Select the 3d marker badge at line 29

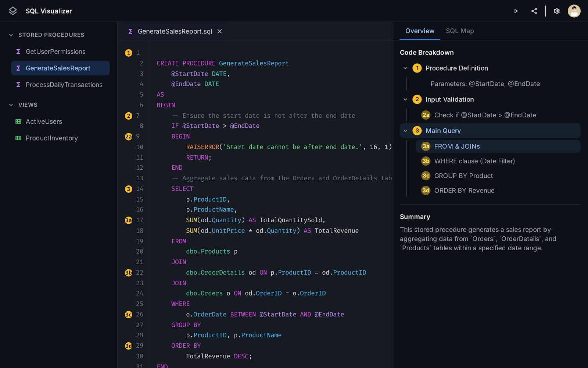[x=128, y=346]
